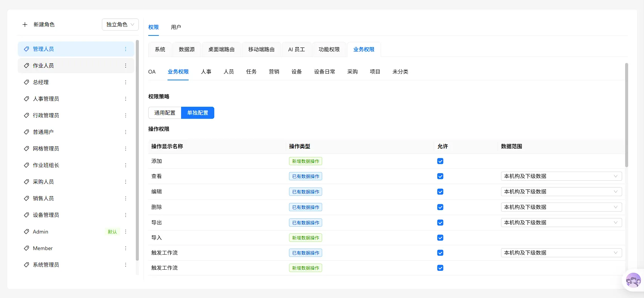Open more options for 网格管理员 role
Image resolution: width=644 pixels, height=298 pixels.
click(126, 149)
